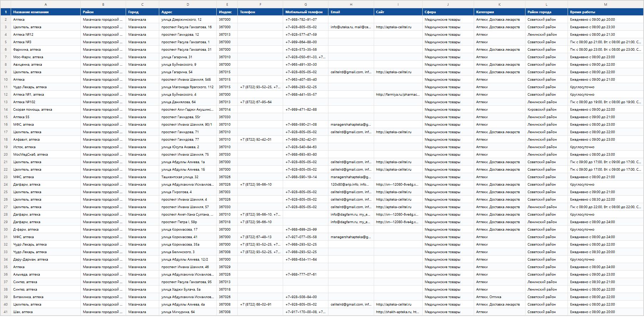This screenshot has height=322, width=644.
Task: Select the 'Альмеда, аптека' cell
Action: (46, 275)
